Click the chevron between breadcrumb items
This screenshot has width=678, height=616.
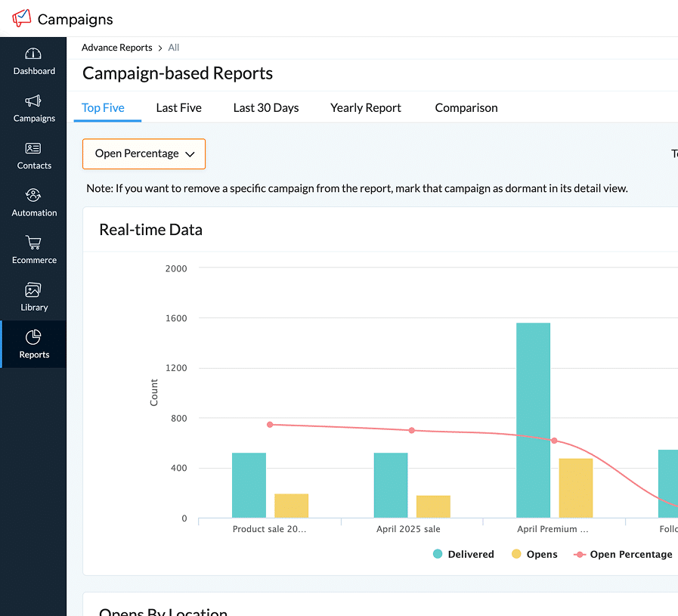160,48
